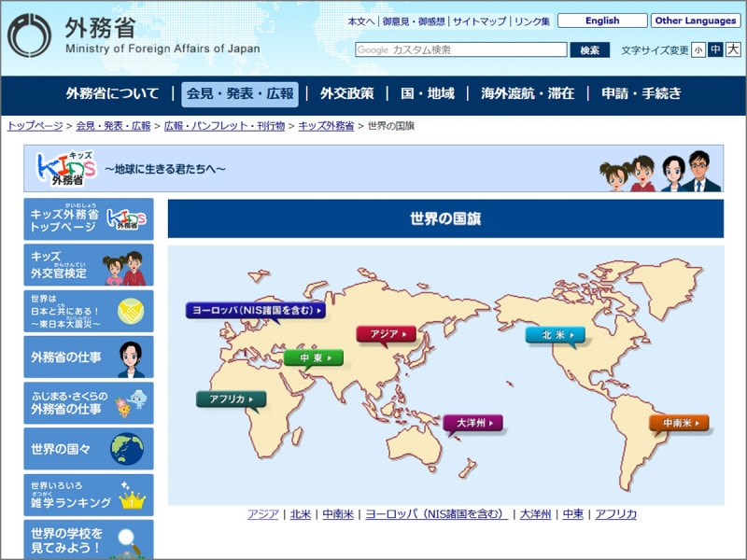This screenshot has height=560, width=747.
Task: Click the Google custom search field
Action: coord(460,50)
